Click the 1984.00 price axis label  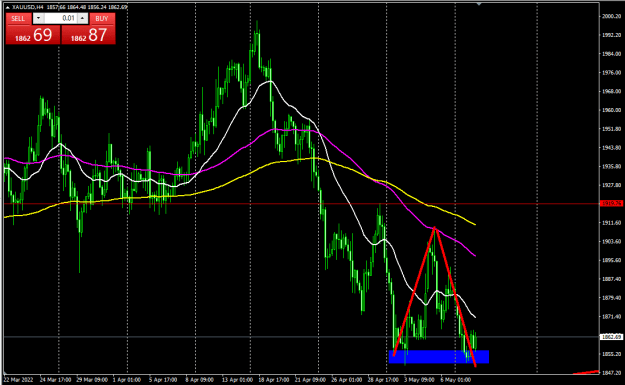tap(611, 54)
